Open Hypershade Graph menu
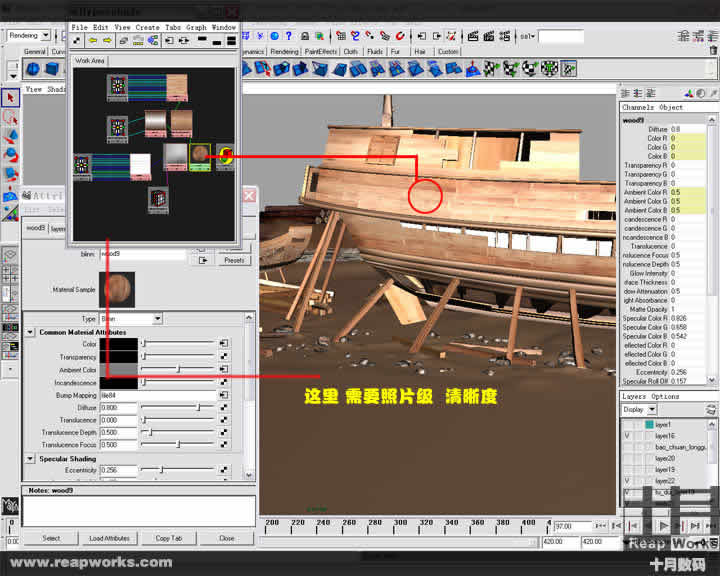Screen dimensions: 720x576 point(196,27)
